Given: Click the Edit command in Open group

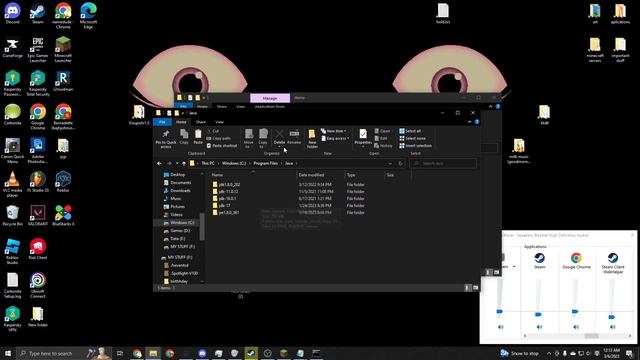Looking at the screenshot, I should tap(381, 138).
